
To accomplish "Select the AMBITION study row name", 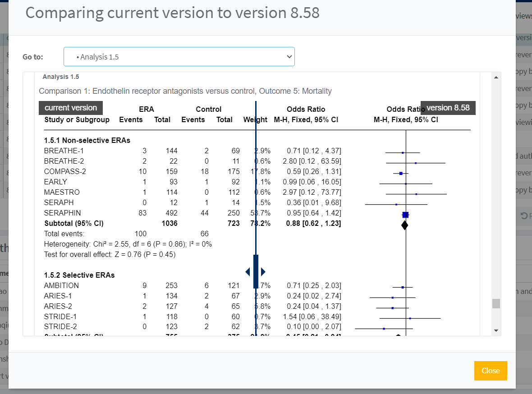I will pyautogui.click(x=61, y=285).
